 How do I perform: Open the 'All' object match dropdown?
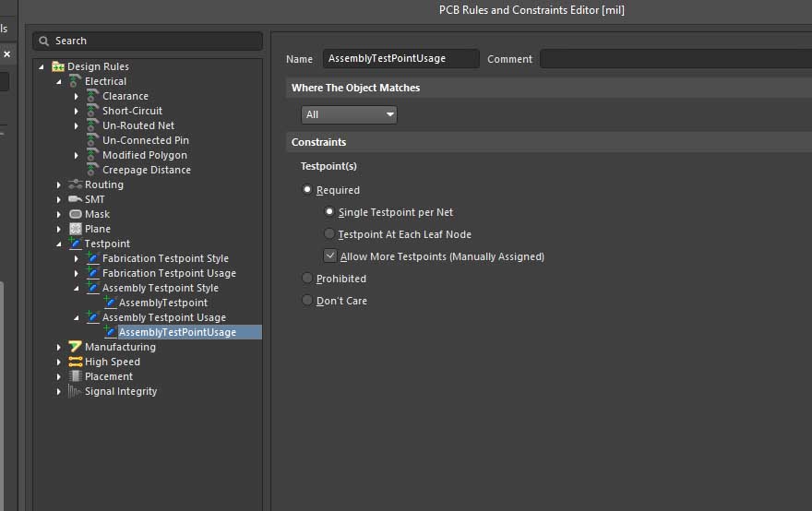(349, 115)
